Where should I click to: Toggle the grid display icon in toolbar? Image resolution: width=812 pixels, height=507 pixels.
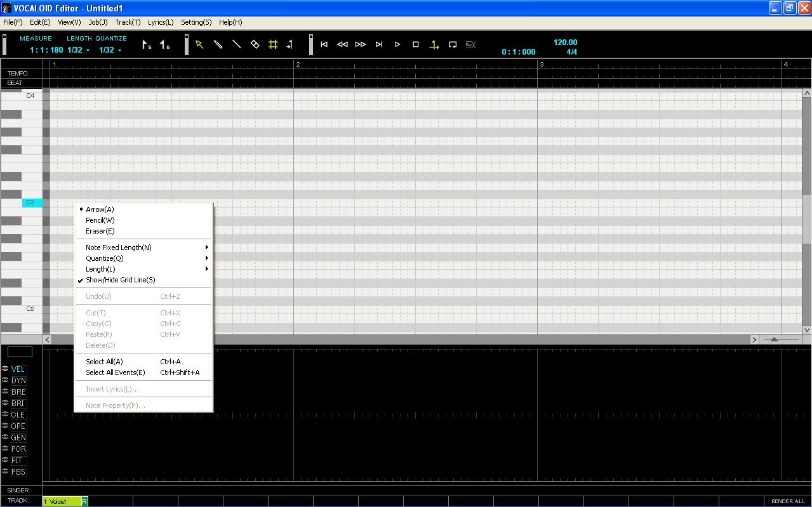click(273, 44)
